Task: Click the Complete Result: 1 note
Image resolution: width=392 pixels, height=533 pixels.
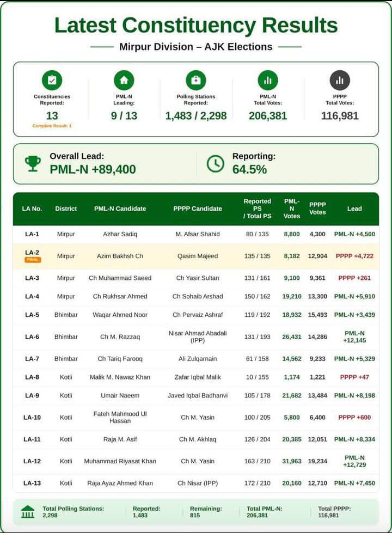Action: [x=52, y=126]
